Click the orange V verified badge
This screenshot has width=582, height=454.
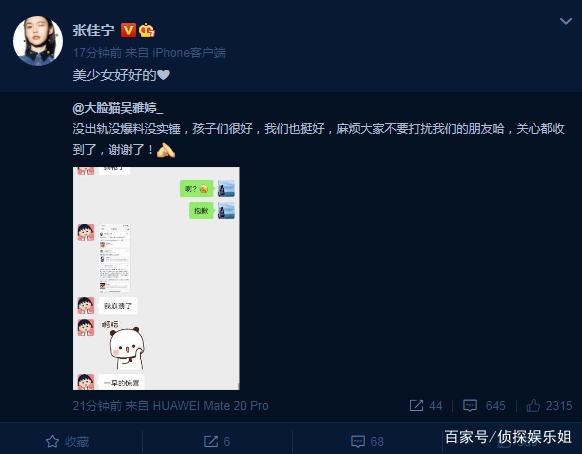coord(128,30)
